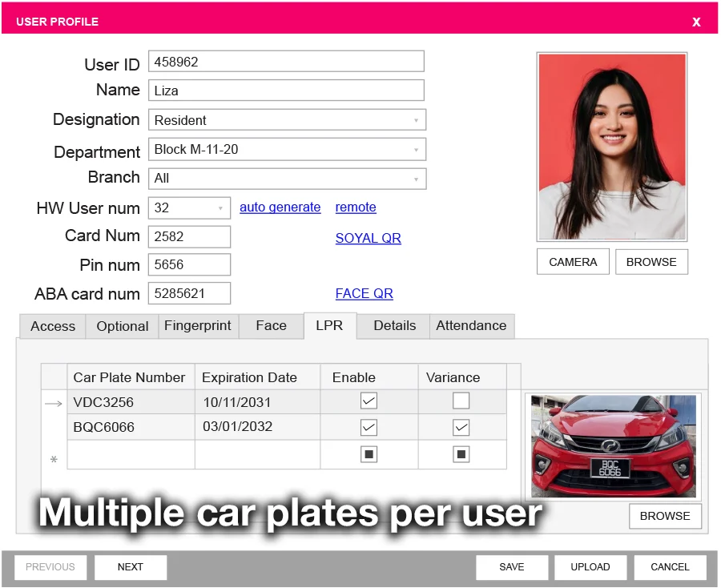Toggle Variance checkbox in the new row
721x588 pixels.
[x=461, y=455]
